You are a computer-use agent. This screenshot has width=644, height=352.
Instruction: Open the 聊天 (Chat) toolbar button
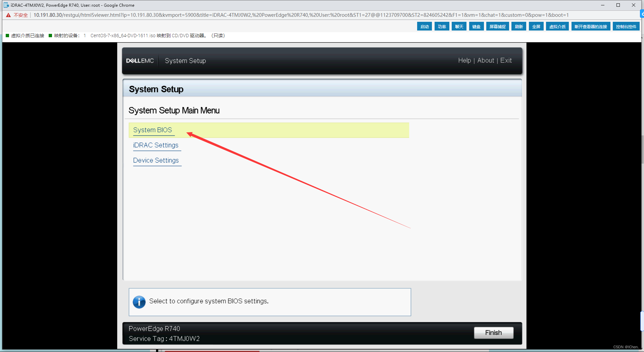(x=459, y=26)
